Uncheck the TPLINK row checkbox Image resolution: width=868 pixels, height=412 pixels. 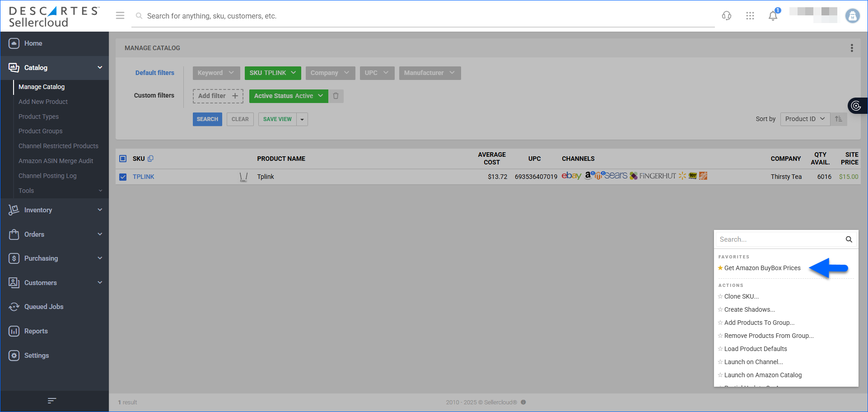tap(123, 177)
